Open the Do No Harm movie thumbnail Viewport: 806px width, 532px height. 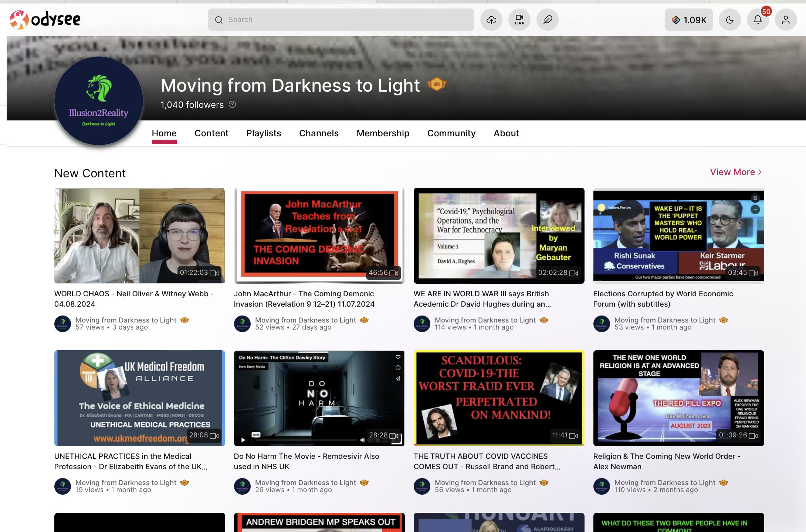point(319,398)
